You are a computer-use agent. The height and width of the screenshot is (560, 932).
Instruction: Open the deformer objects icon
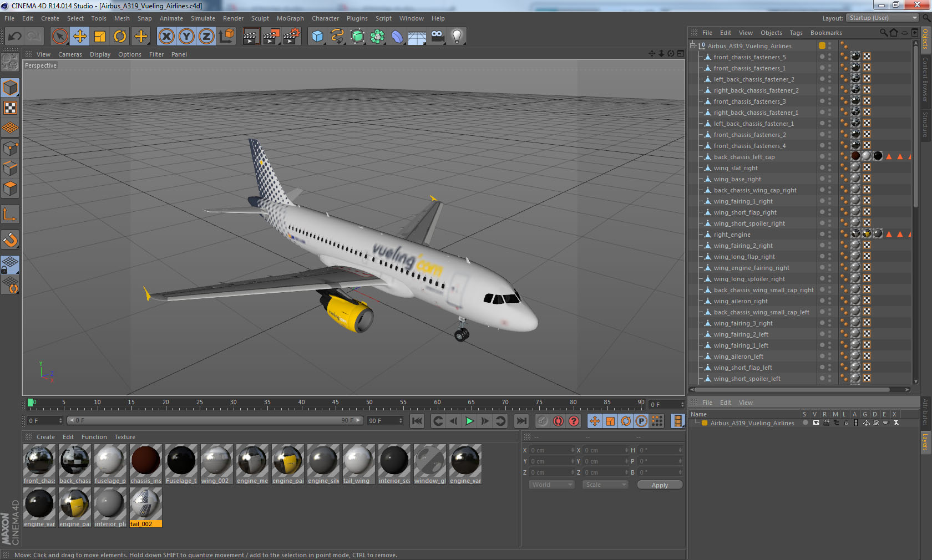pyautogui.click(x=397, y=37)
